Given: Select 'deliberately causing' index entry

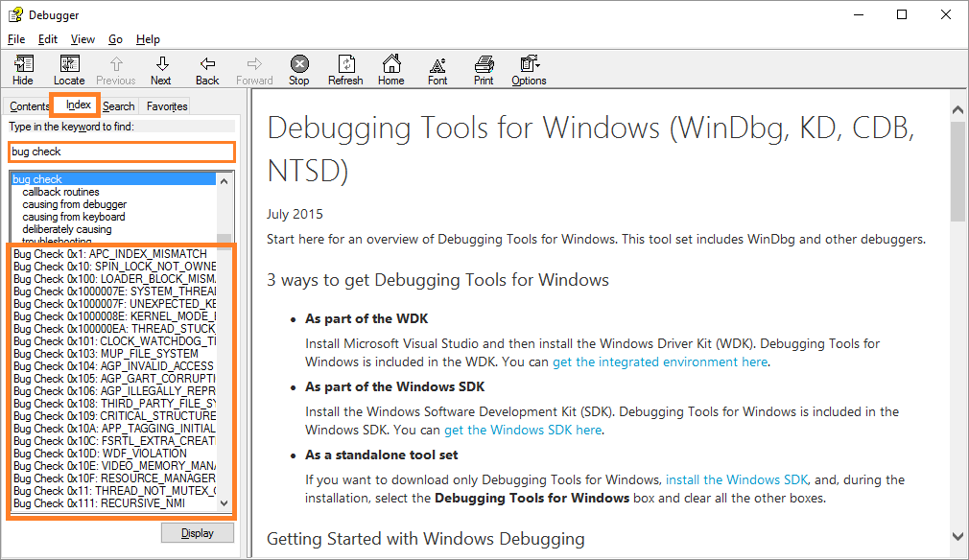Looking at the screenshot, I should tap(67, 229).
